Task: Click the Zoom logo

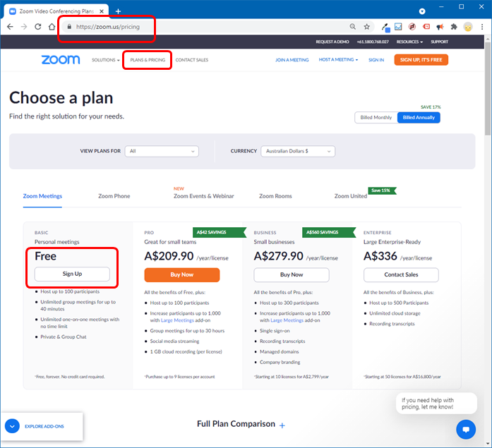Action: tap(61, 59)
